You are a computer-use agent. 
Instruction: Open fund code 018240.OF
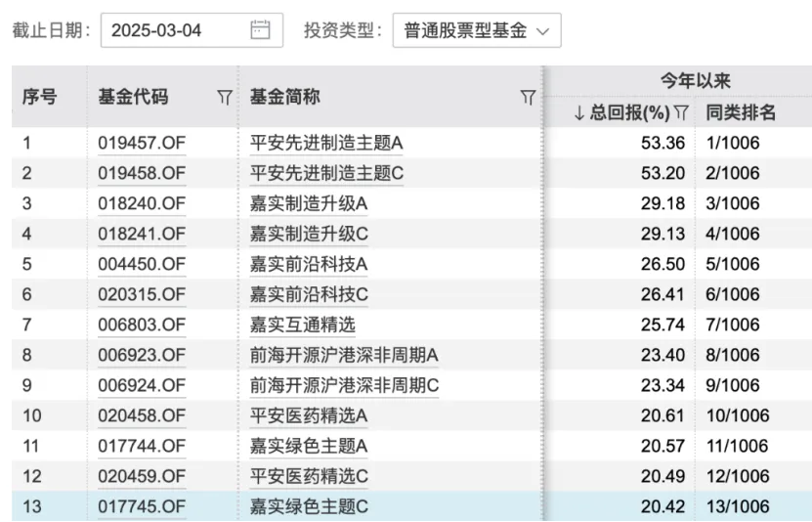pos(142,203)
